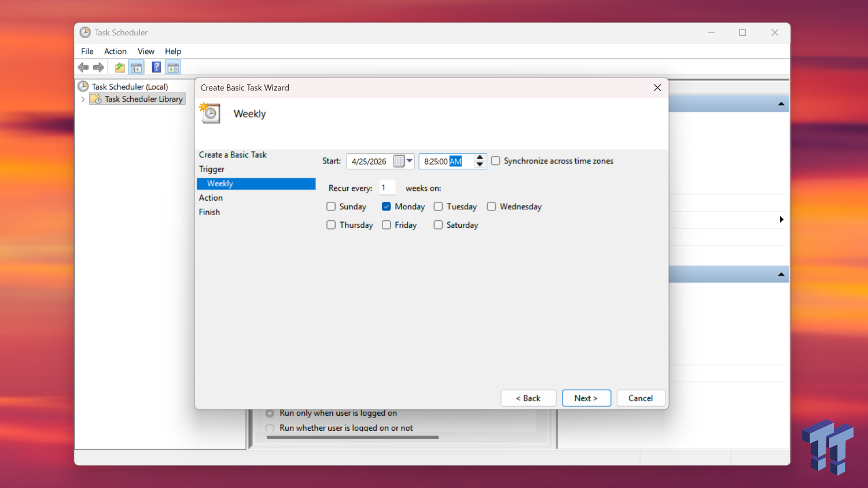Image resolution: width=868 pixels, height=488 pixels.
Task: Toggle the Show/Hide Console Tree icon
Action: [137, 68]
